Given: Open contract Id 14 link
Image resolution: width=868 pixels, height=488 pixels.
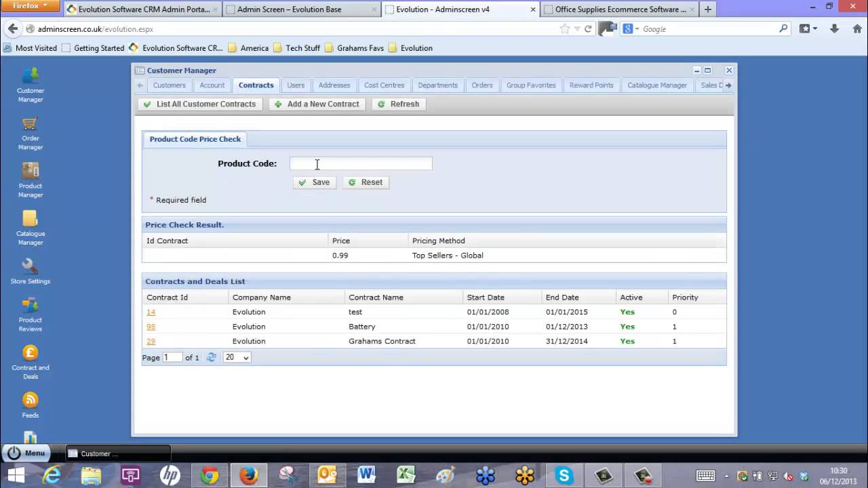Looking at the screenshot, I should [x=151, y=312].
